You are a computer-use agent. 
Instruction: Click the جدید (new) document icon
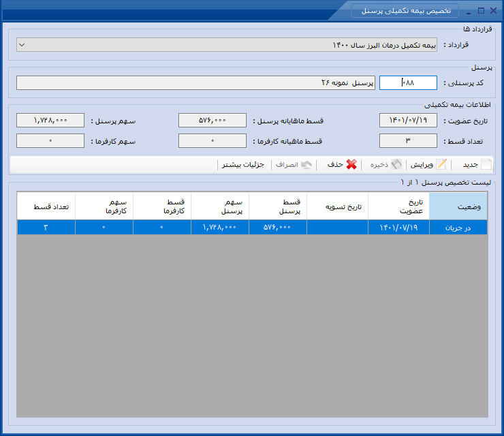[x=486, y=164]
